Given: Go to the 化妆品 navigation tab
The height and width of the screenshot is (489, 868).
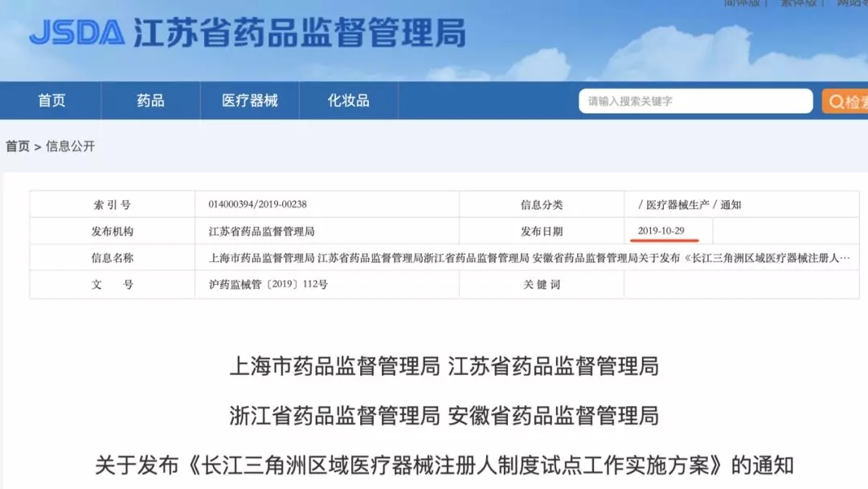Looking at the screenshot, I should point(348,101).
